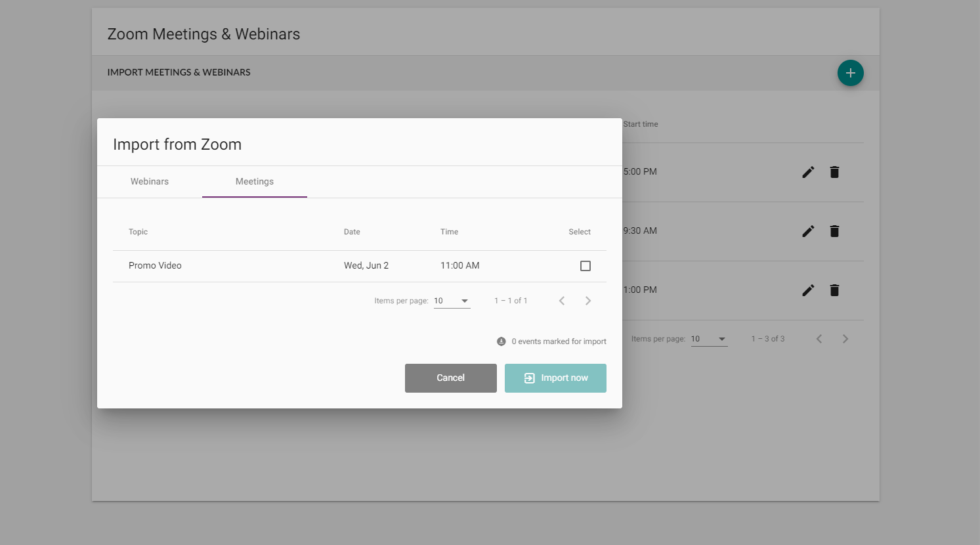980x545 pixels.
Task: Cancel the Zoom import dialog
Action: (x=451, y=378)
